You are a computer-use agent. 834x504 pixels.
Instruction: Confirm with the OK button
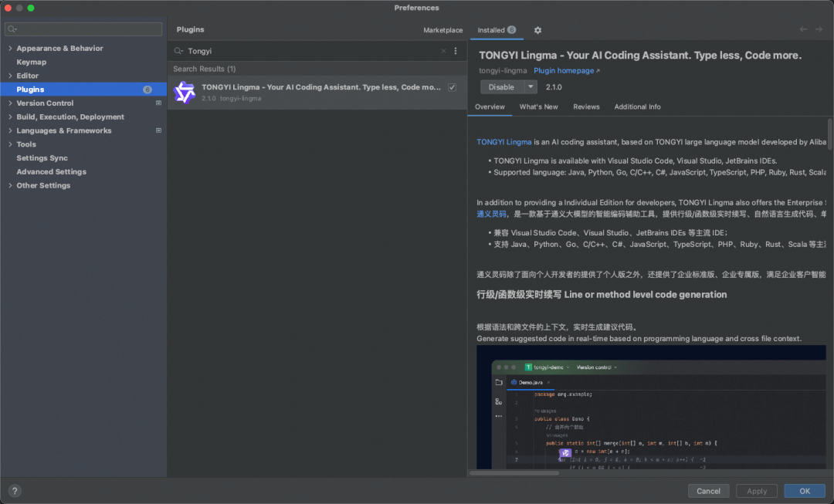point(805,491)
